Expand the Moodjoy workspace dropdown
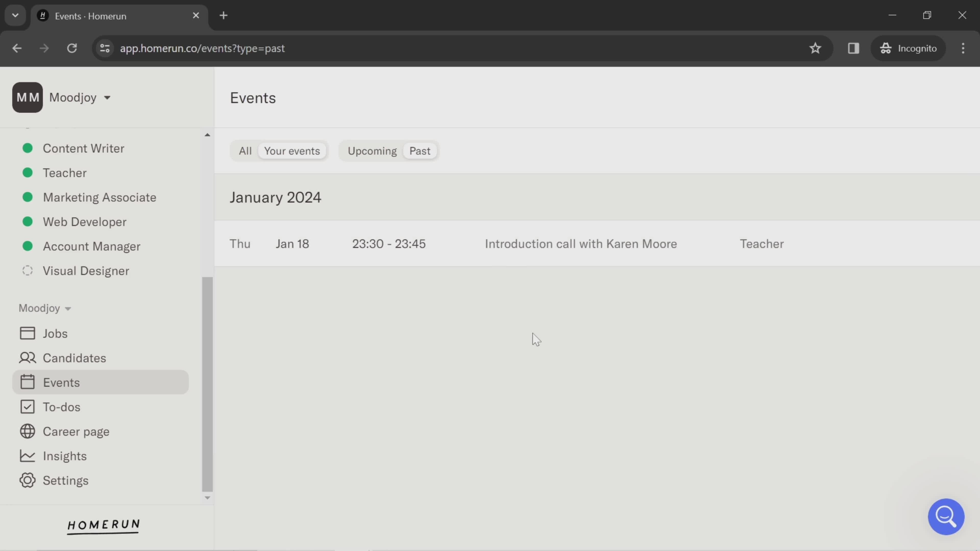The height and width of the screenshot is (551, 980). tap(80, 97)
